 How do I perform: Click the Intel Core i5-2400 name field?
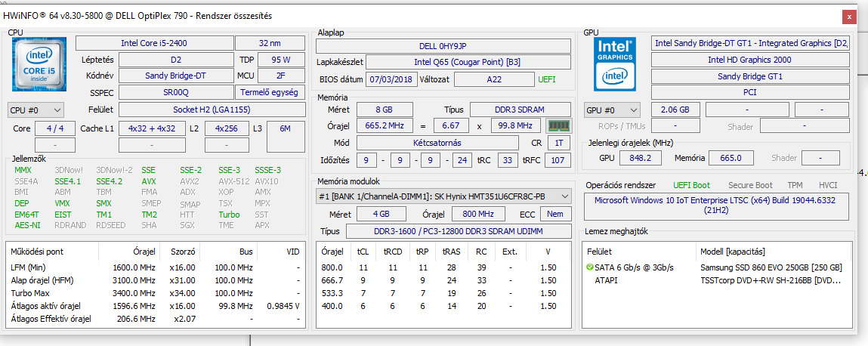pyautogui.click(x=154, y=43)
